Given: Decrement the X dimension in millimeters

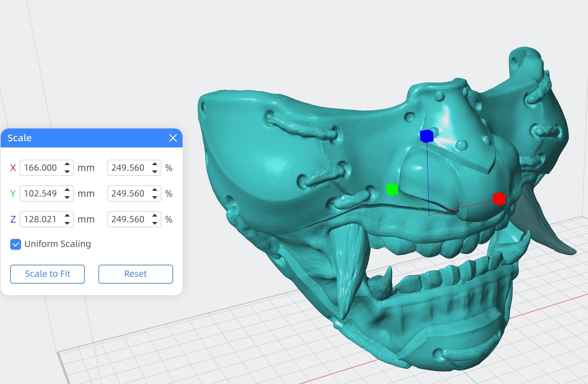Looking at the screenshot, I should pyautogui.click(x=67, y=171).
